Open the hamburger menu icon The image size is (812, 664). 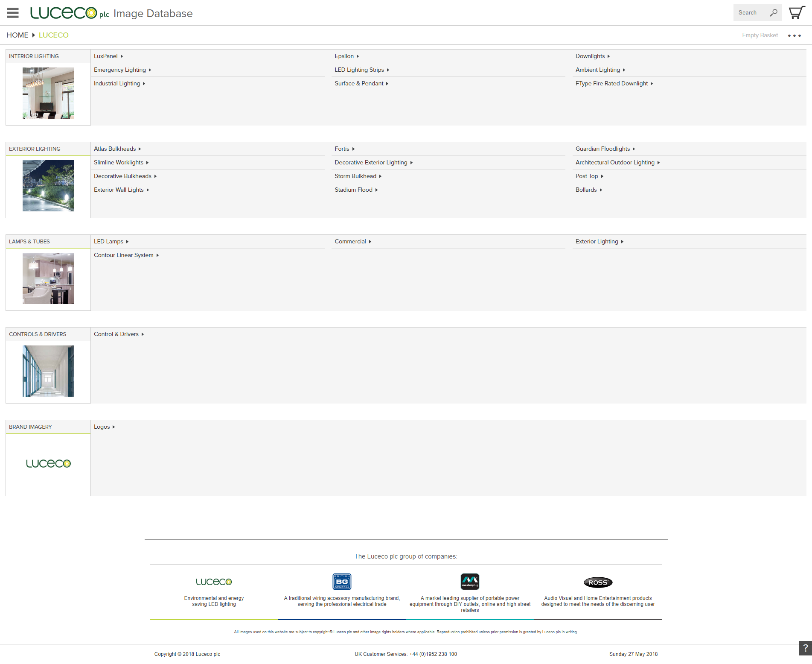click(13, 13)
